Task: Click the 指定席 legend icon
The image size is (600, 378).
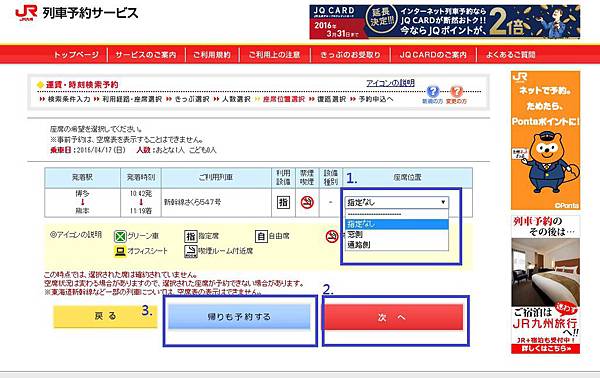Action: pos(191,236)
